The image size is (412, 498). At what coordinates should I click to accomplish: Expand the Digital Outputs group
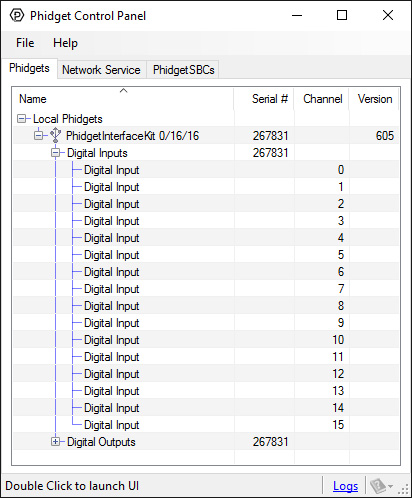point(55,442)
